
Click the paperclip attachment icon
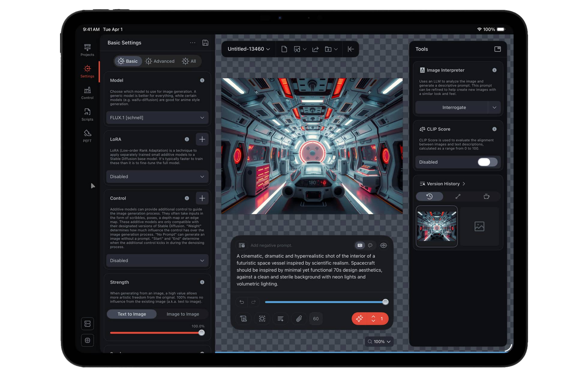tap(299, 319)
